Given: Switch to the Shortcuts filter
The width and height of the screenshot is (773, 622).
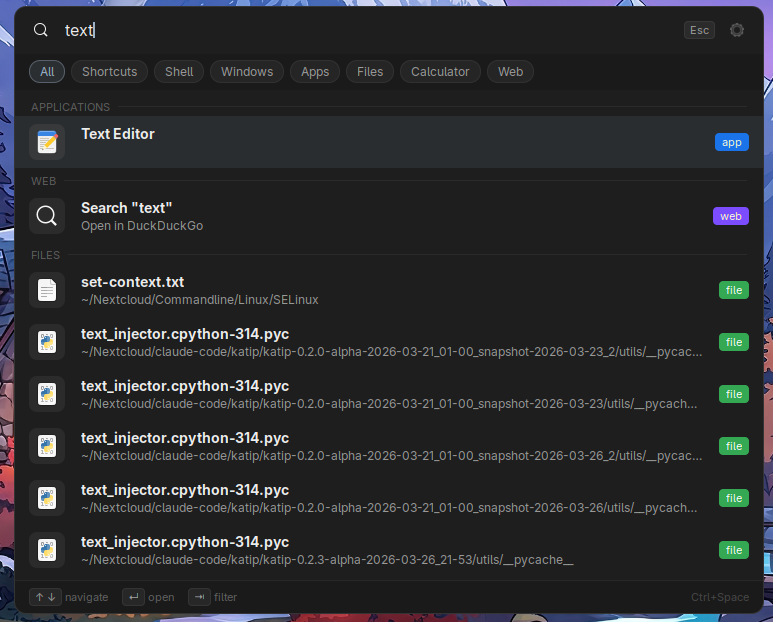Looking at the screenshot, I should click(x=110, y=72).
